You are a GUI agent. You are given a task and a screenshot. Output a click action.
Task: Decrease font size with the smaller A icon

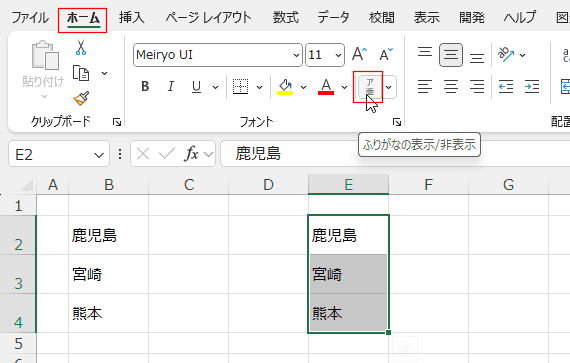[386, 55]
